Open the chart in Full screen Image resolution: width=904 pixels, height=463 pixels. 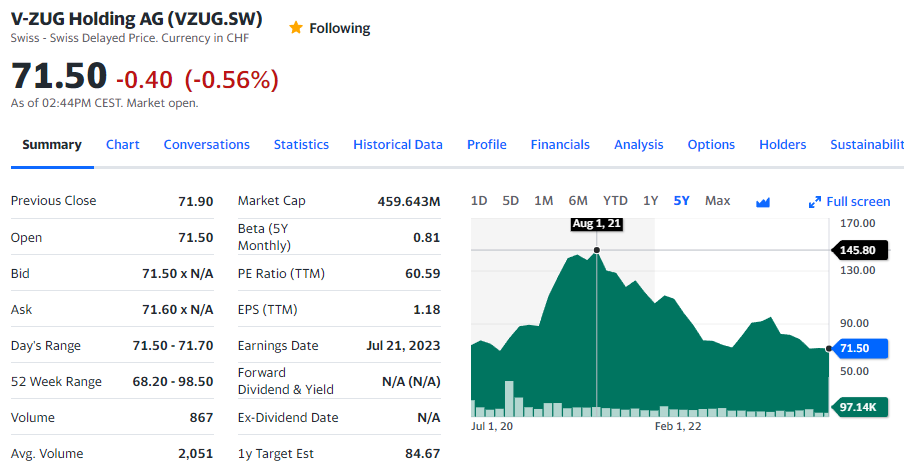click(x=849, y=202)
